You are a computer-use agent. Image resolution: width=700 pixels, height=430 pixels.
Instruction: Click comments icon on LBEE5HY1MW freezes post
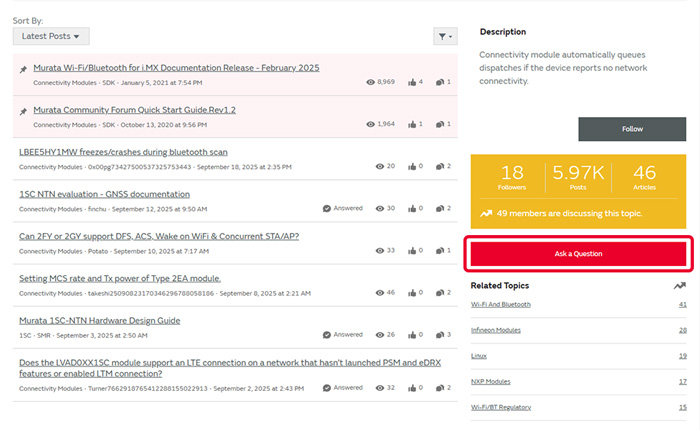(x=441, y=166)
